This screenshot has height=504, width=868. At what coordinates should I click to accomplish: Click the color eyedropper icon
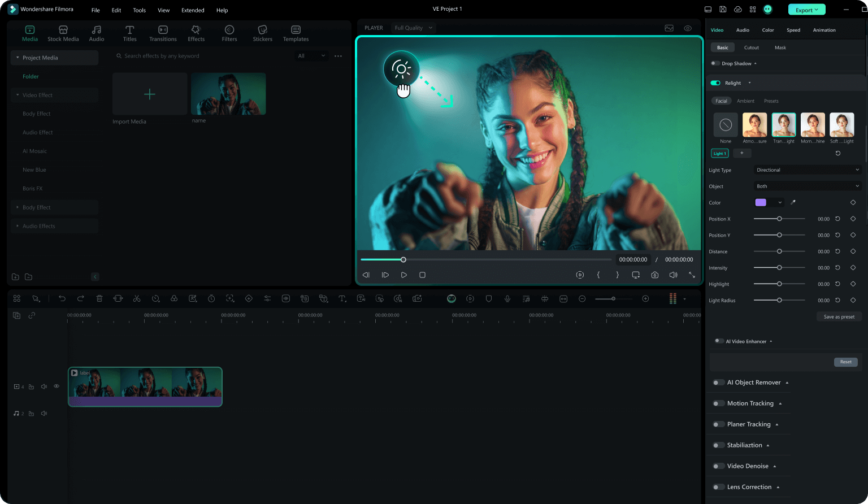tap(793, 202)
